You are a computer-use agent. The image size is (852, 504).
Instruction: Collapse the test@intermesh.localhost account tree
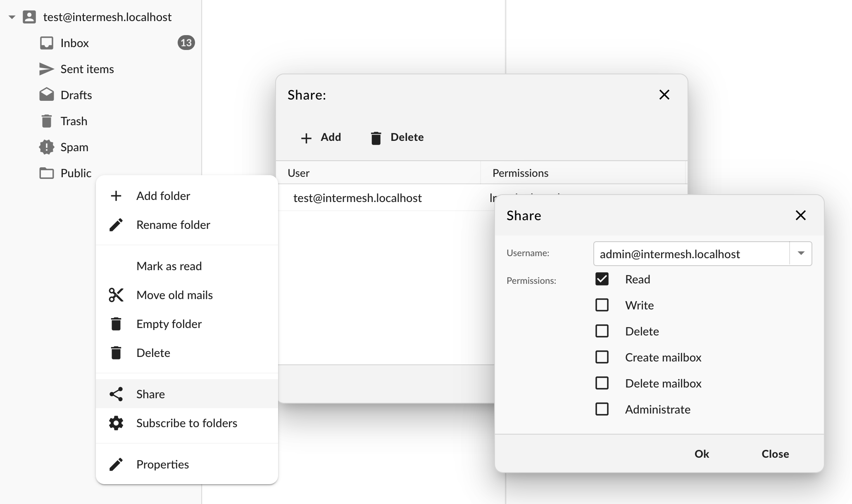(x=12, y=17)
